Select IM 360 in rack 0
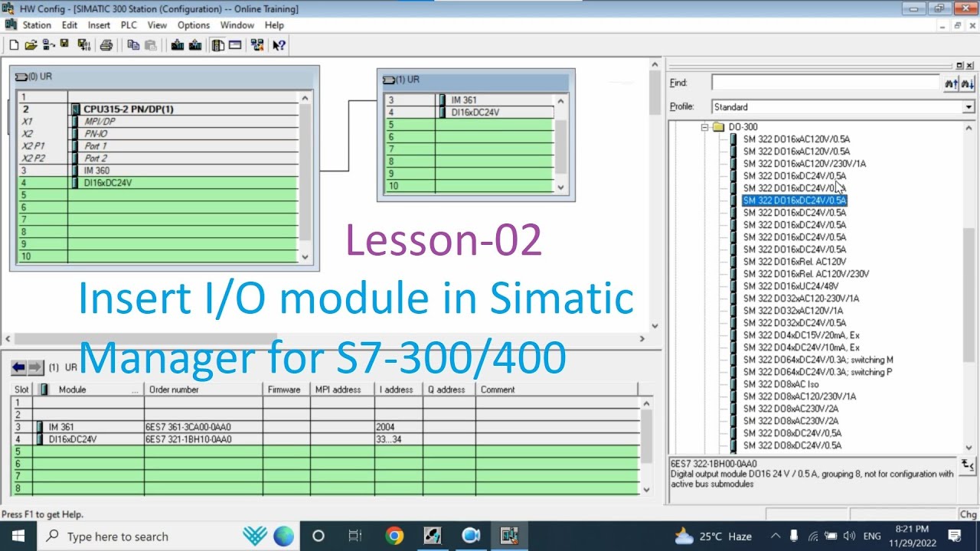This screenshot has width=980, height=551. [96, 171]
